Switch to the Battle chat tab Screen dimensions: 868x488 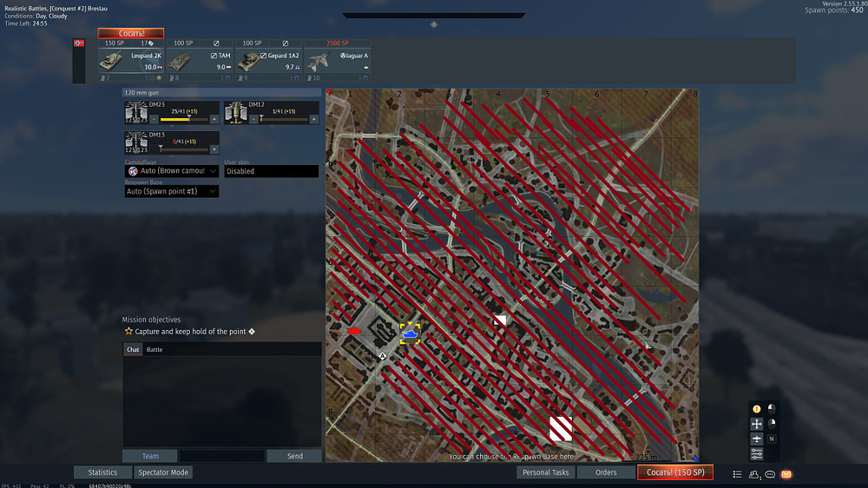pos(154,349)
